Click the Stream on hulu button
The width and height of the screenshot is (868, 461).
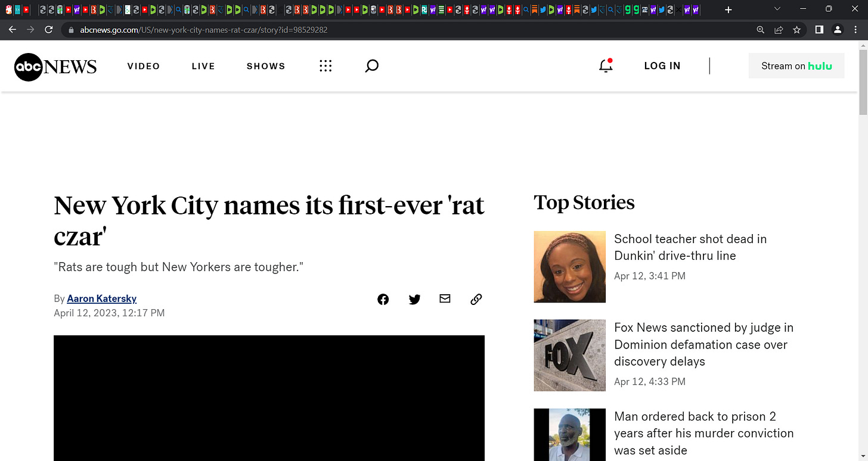pos(796,66)
